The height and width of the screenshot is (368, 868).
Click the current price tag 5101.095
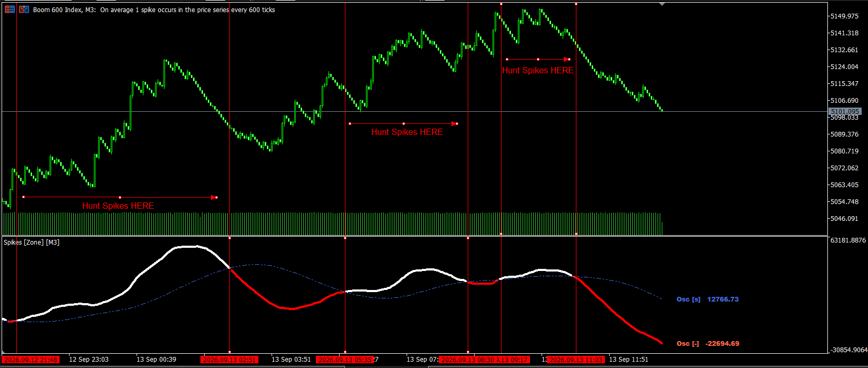(x=845, y=111)
